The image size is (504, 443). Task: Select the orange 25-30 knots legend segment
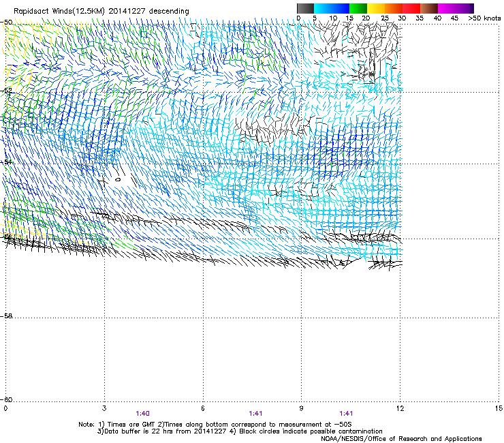[x=394, y=8]
